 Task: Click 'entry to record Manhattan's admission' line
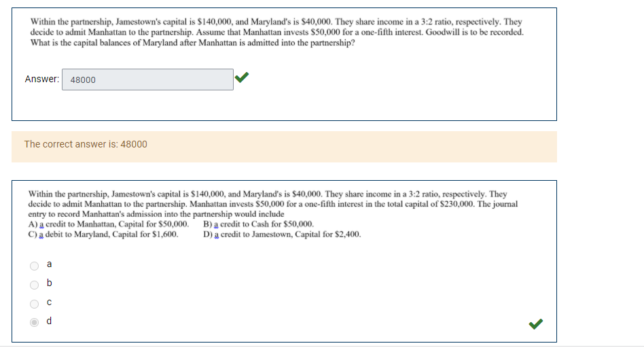point(156,215)
